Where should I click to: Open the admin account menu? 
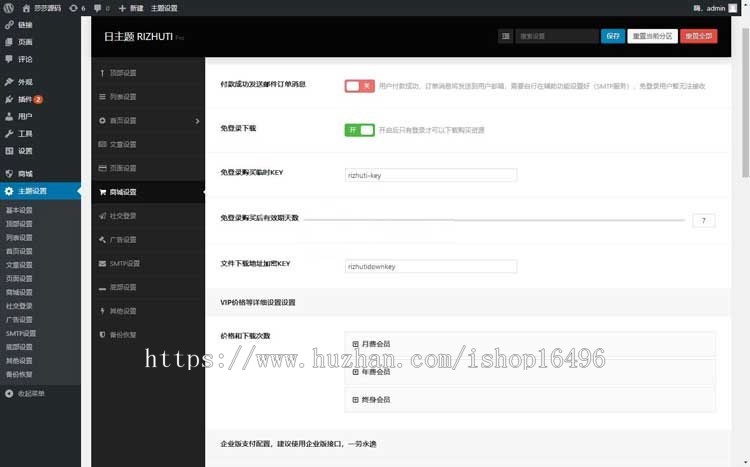coord(715,8)
